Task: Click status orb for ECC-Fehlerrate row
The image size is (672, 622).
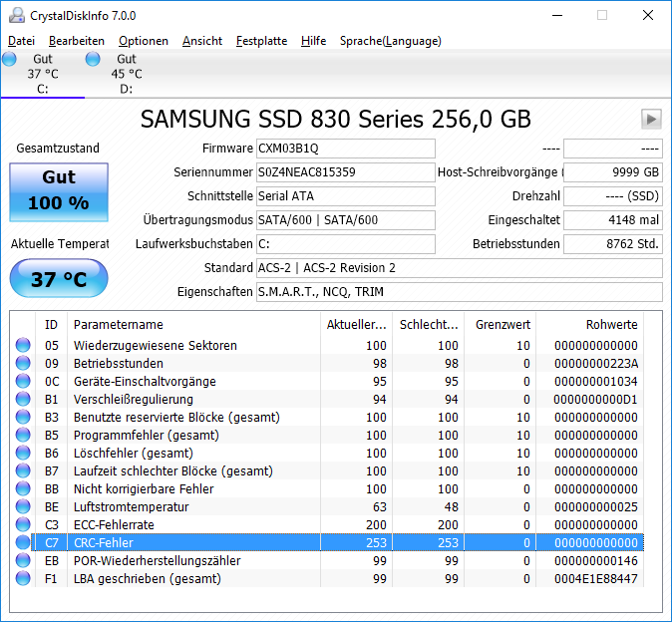Action: click(x=23, y=524)
